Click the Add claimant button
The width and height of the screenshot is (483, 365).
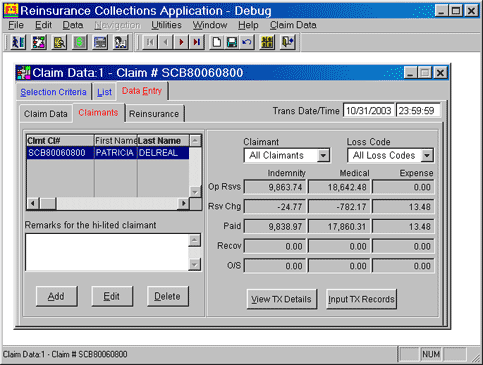pos(56,296)
